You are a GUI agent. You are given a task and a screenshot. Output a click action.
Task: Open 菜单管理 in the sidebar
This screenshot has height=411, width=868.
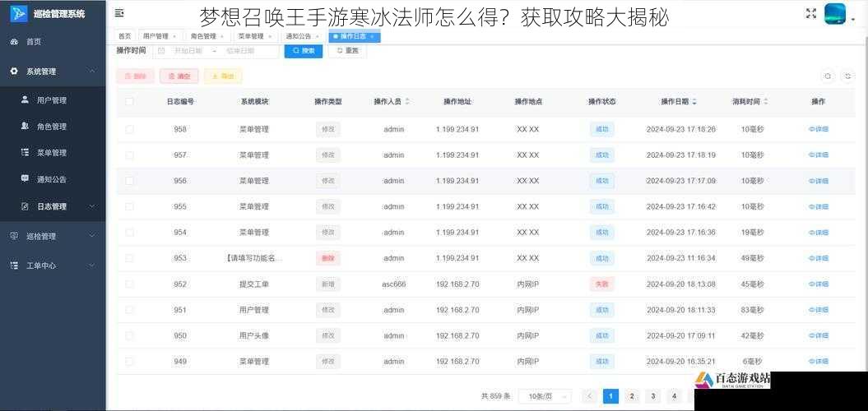[x=52, y=153]
